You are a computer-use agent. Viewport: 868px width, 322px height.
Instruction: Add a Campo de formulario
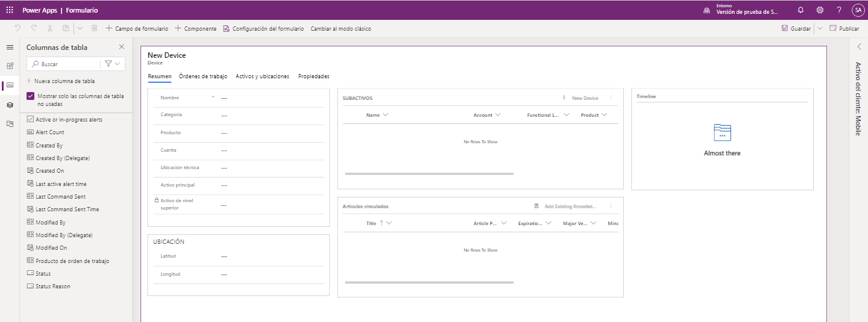pos(137,28)
